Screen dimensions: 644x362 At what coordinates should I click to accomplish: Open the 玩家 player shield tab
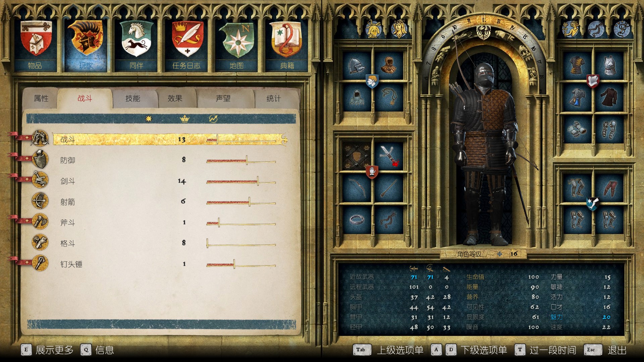86,45
